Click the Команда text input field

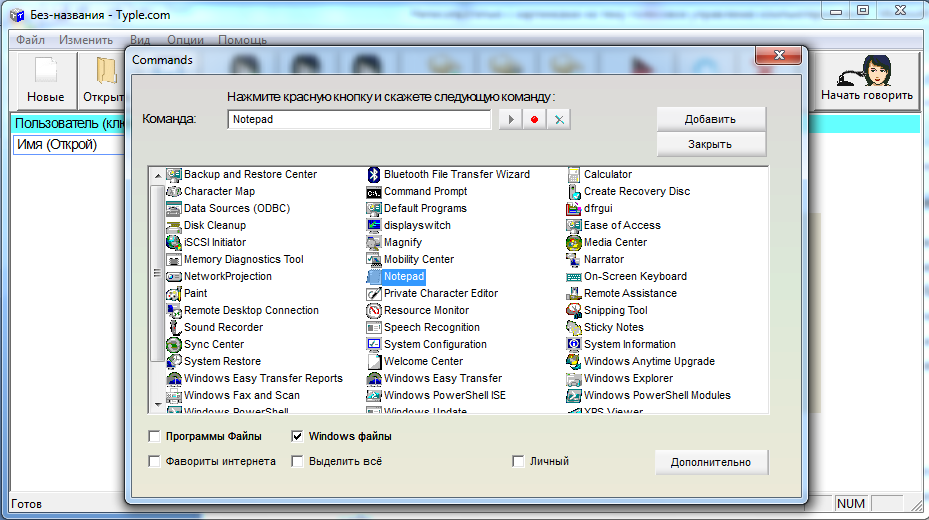click(359, 120)
